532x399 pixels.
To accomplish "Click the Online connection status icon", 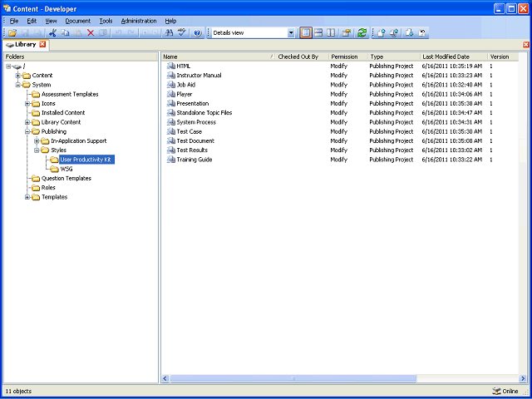I will pyautogui.click(x=496, y=392).
